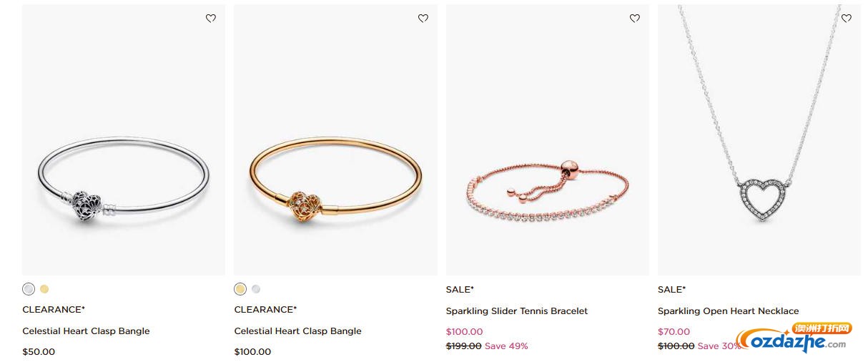Select gold swatch under the $100.00 Celestial bangle
Image resolution: width=868 pixels, height=362 pixels.
coord(240,289)
